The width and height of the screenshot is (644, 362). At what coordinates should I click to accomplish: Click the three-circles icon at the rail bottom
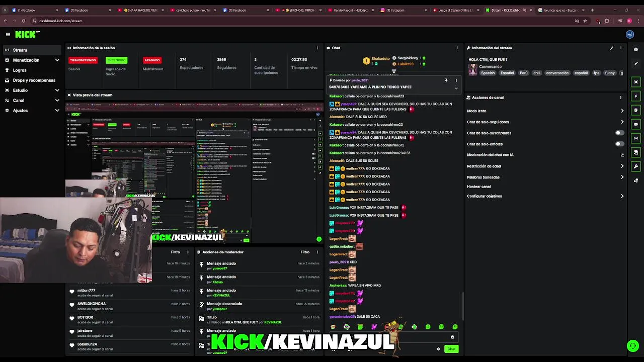[x=636, y=180]
